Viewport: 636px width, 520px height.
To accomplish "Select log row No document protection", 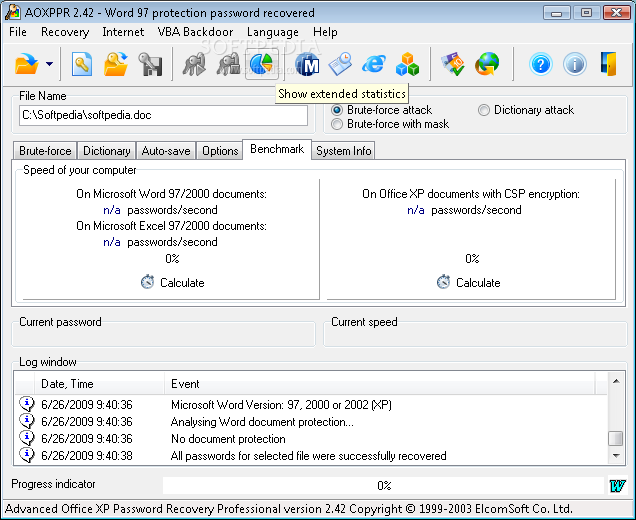I will coord(311,439).
